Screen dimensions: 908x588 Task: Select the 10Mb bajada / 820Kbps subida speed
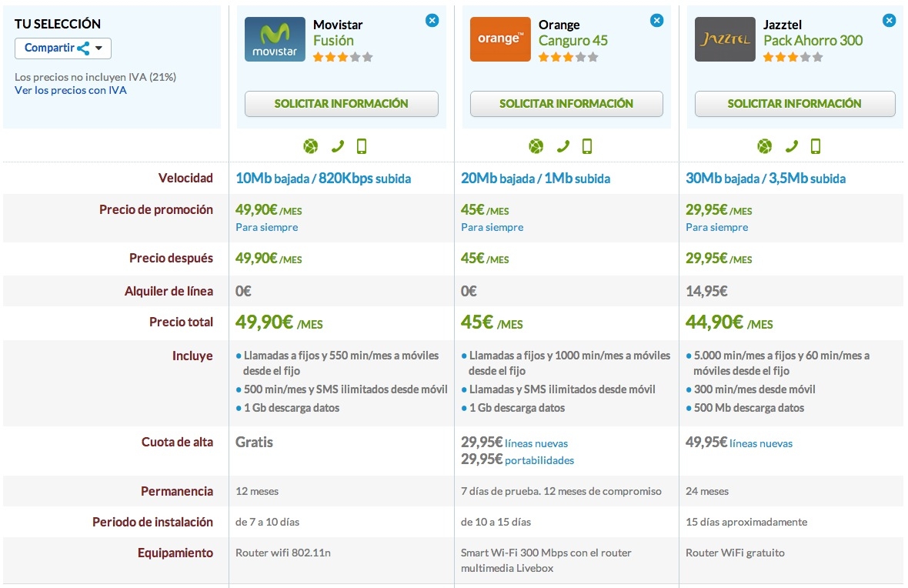click(x=323, y=179)
